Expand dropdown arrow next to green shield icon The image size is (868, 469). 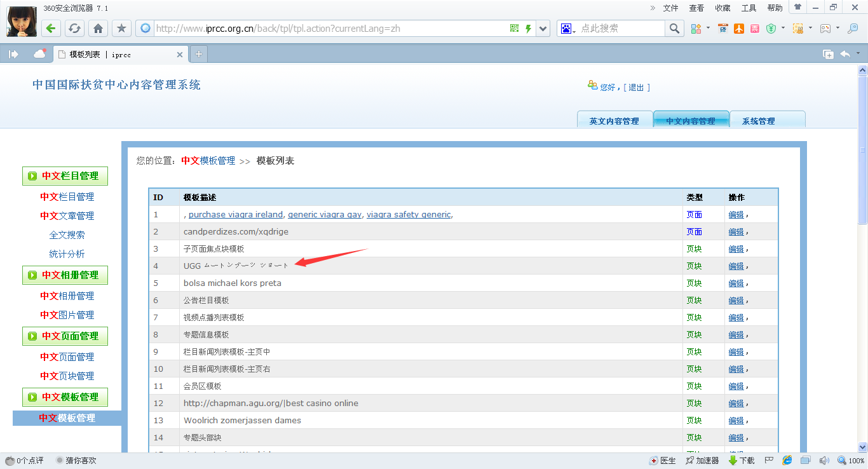tap(783, 28)
